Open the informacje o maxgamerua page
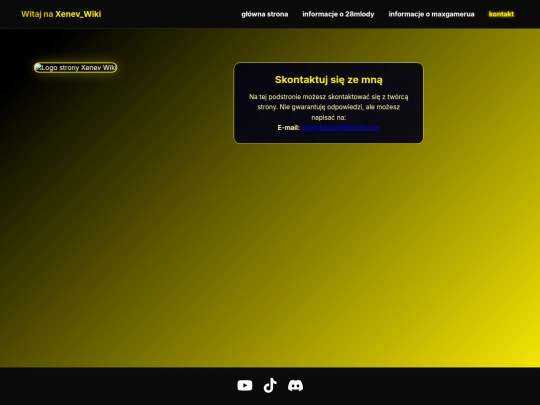Image resolution: width=540 pixels, height=405 pixels. (x=431, y=14)
